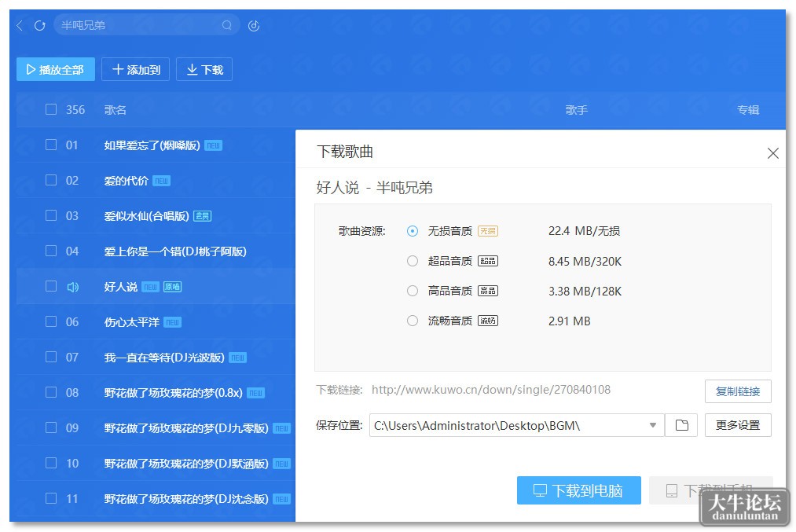The height and width of the screenshot is (532, 796).
Task: Click the speaker icon on the 好人说 row
Action: [x=72, y=287]
